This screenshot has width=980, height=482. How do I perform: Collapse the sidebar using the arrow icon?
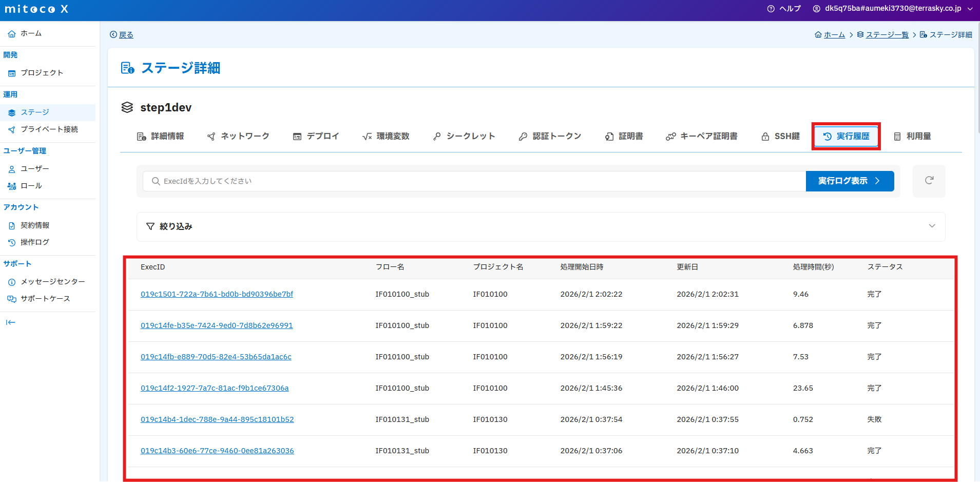click(x=10, y=322)
